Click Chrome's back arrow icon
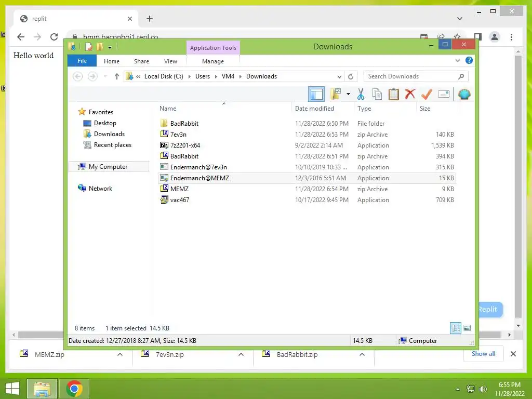 pos(21,37)
